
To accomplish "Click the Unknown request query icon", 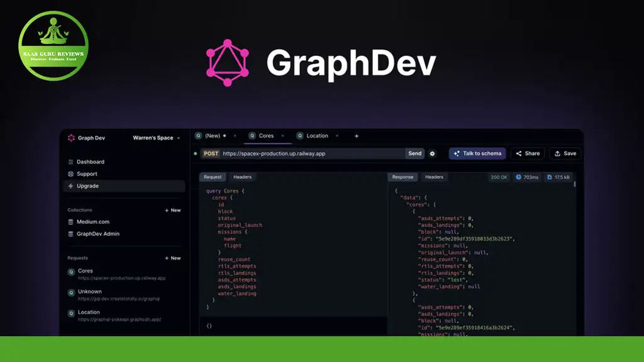I will coord(71,293).
